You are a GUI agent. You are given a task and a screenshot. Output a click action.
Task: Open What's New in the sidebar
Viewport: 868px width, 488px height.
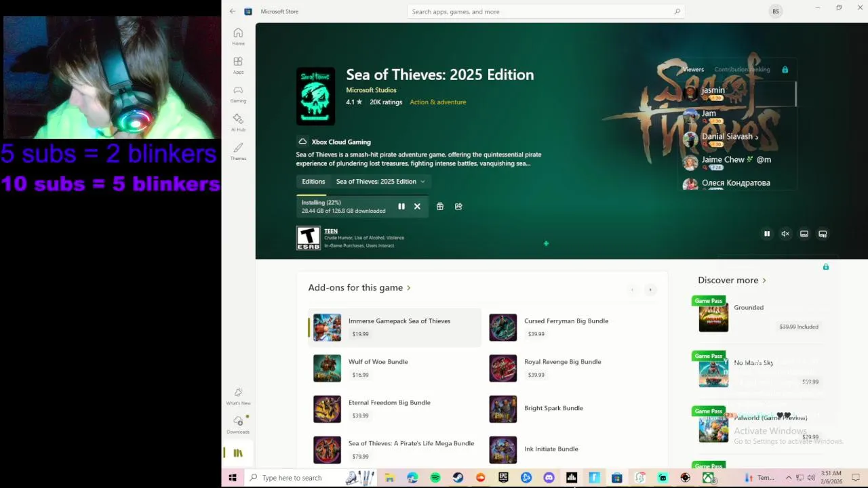238,396
